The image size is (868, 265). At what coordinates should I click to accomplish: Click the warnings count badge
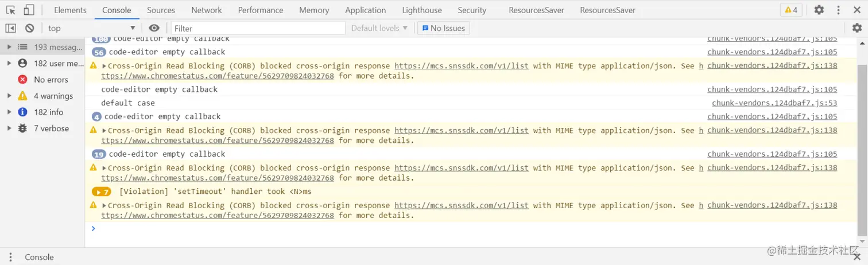[790, 10]
